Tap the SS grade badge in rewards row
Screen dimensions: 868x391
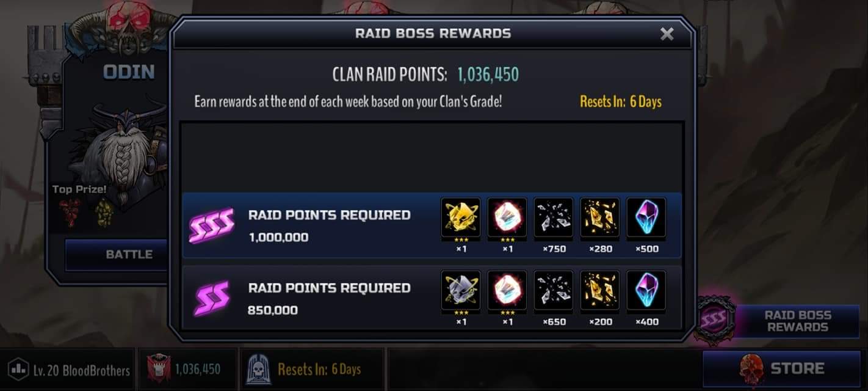click(x=211, y=299)
